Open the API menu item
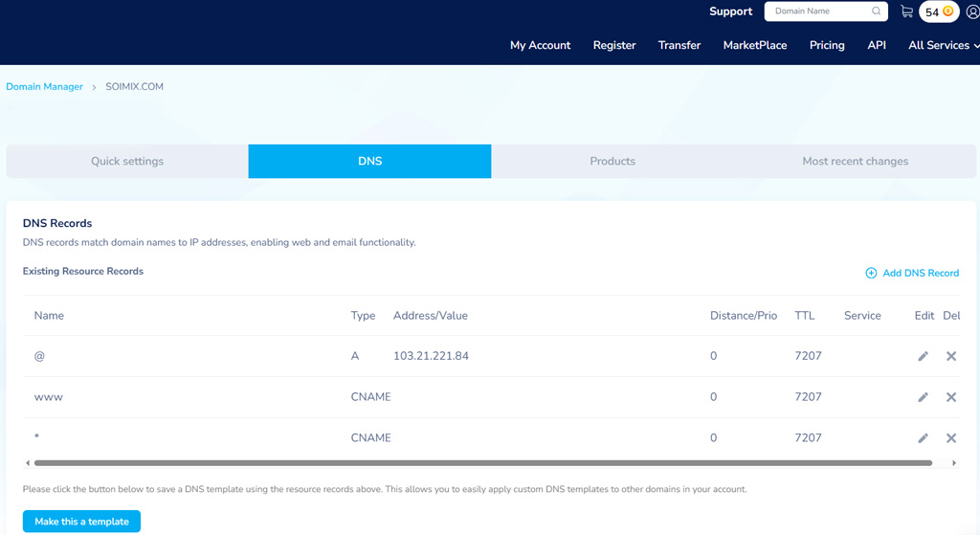Image resolution: width=980 pixels, height=535 pixels. click(x=877, y=45)
